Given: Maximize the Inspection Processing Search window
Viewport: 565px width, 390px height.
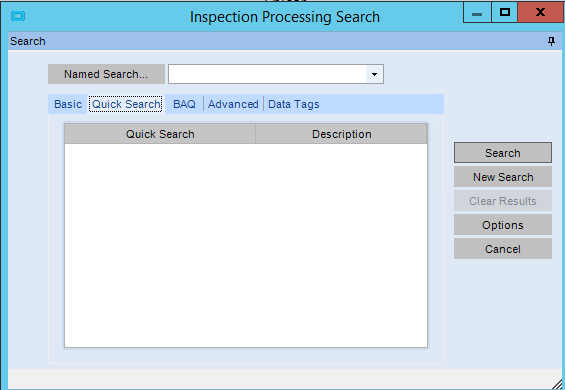Looking at the screenshot, I should [x=505, y=13].
